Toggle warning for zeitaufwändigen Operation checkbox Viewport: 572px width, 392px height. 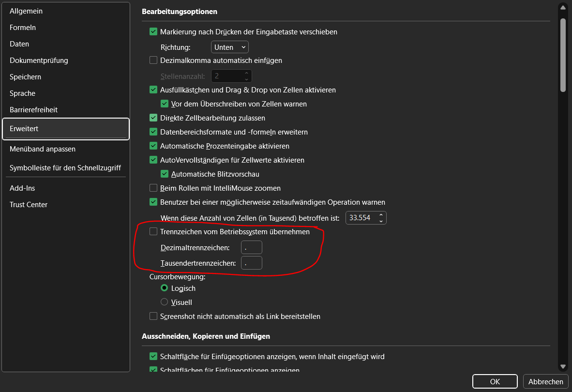(153, 202)
